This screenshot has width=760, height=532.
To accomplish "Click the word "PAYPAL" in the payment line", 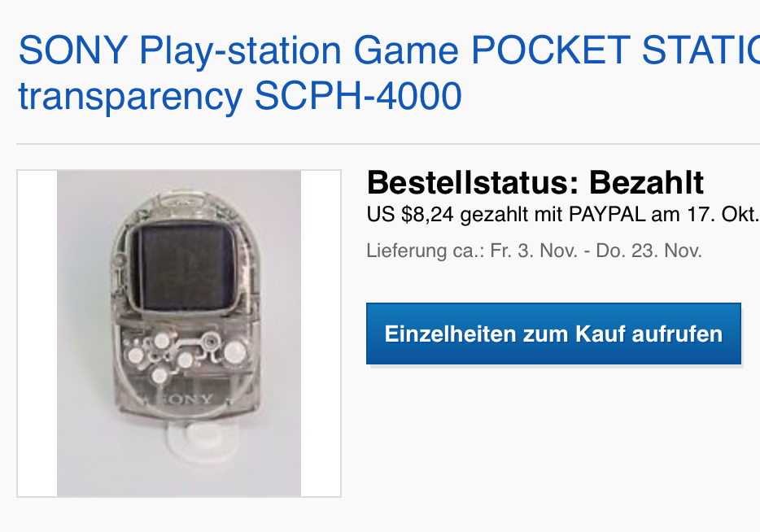I will point(607,214).
